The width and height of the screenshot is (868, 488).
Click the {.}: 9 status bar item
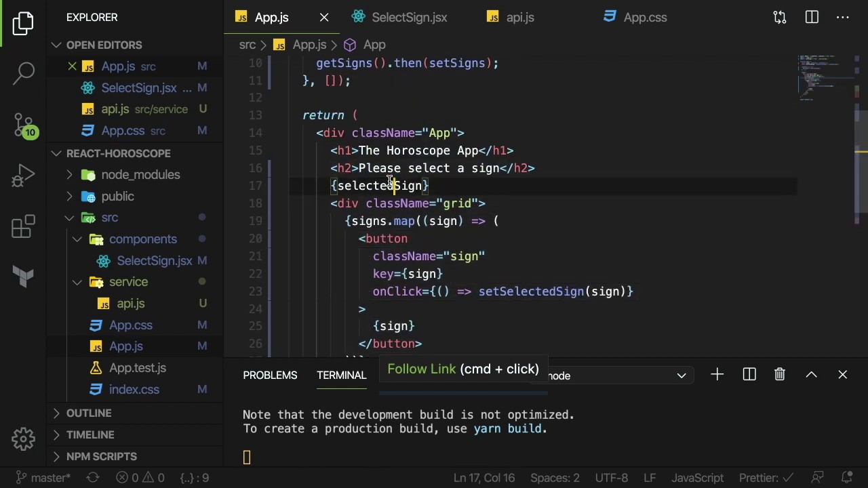tap(194, 478)
